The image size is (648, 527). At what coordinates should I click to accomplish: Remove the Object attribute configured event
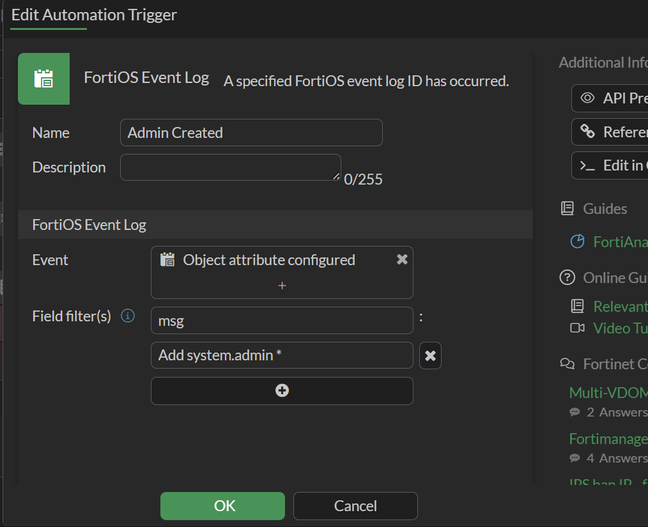[402, 259]
